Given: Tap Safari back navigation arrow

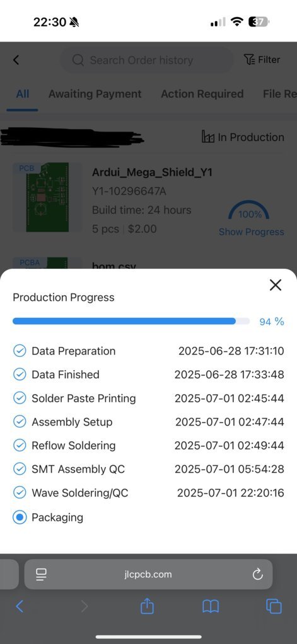Looking at the screenshot, I should point(20,606).
